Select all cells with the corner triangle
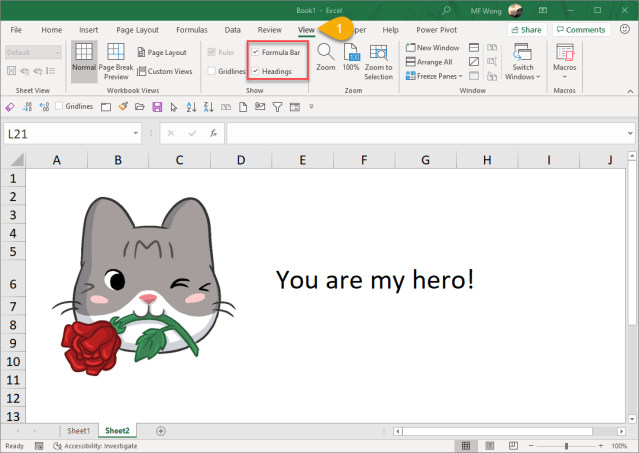 (x=16, y=160)
